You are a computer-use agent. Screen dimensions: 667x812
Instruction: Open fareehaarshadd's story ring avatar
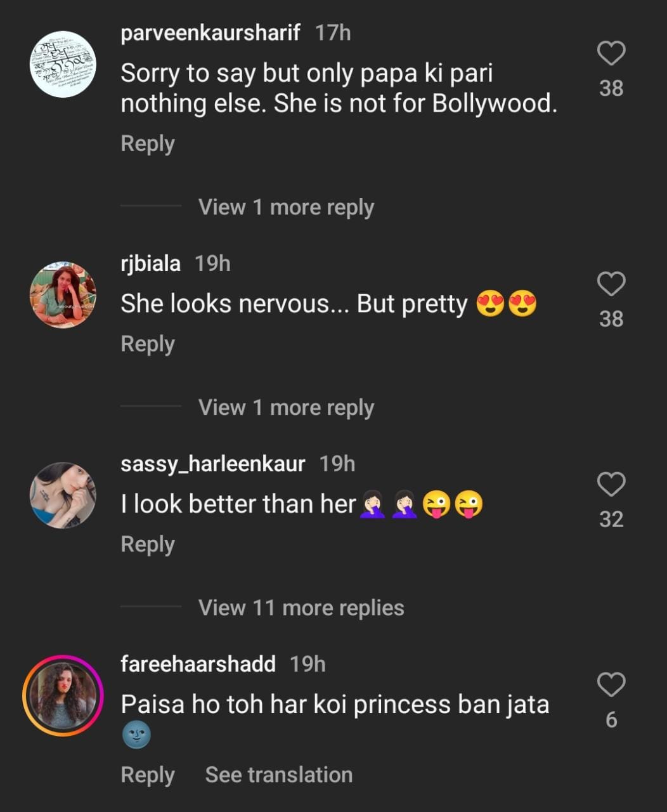click(x=63, y=696)
